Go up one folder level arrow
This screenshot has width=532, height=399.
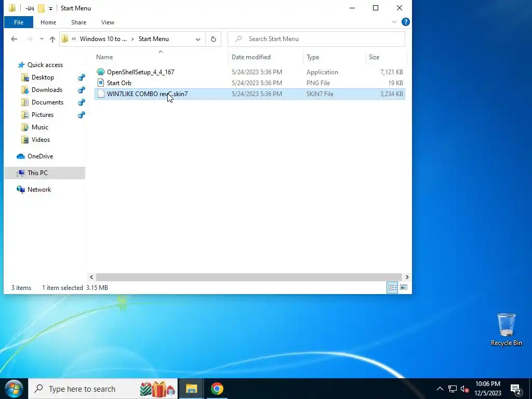[52, 39]
